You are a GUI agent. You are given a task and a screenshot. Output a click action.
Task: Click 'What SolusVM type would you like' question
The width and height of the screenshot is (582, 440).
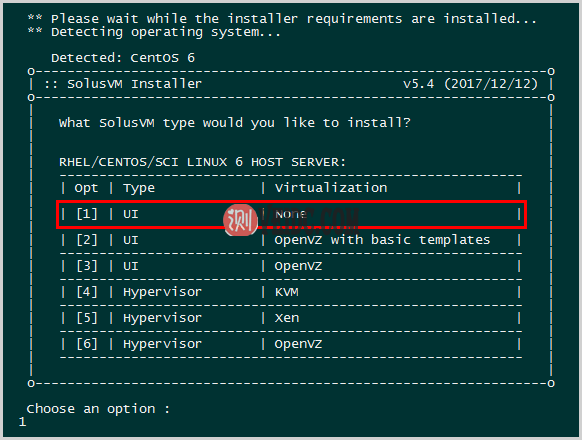coord(235,123)
